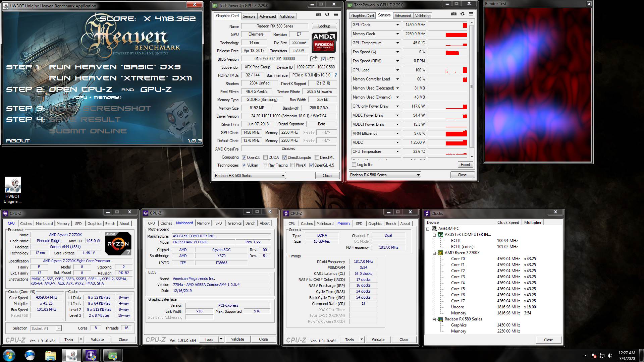The width and height of the screenshot is (644, 362).
Task: Click the refresh icon in GPU-Z Sensors window
Action: pyautogui.click(x=462, y=14)
